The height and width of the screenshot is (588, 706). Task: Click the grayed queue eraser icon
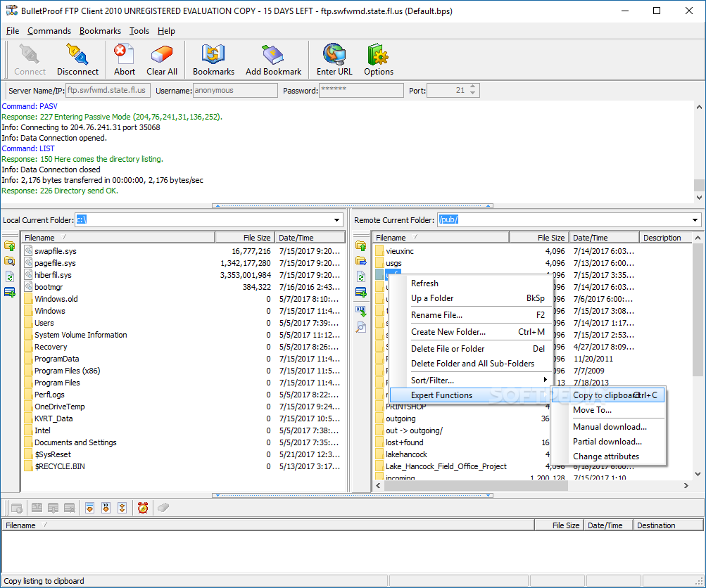pos(163,508)
